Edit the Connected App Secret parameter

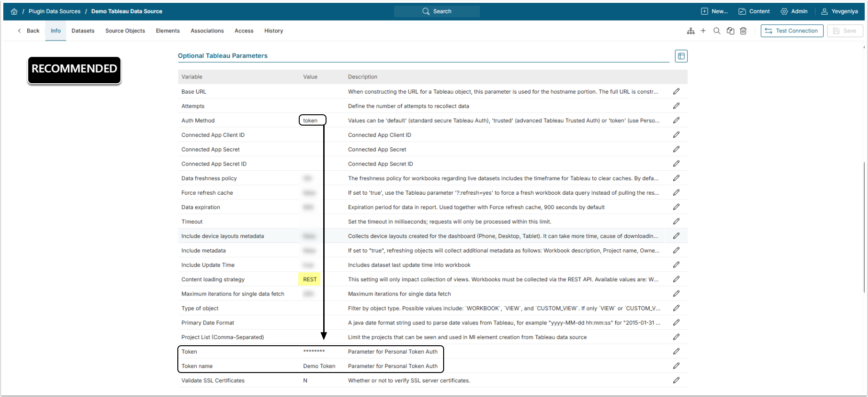tap(676, 149)
